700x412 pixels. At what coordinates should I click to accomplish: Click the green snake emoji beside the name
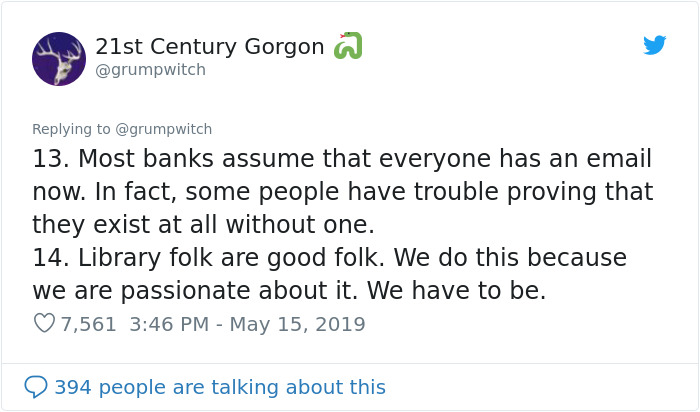[348, 46]
